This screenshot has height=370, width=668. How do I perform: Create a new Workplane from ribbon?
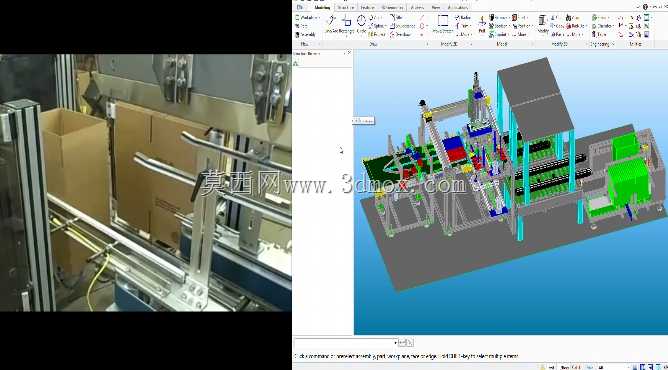pos(307,17)
